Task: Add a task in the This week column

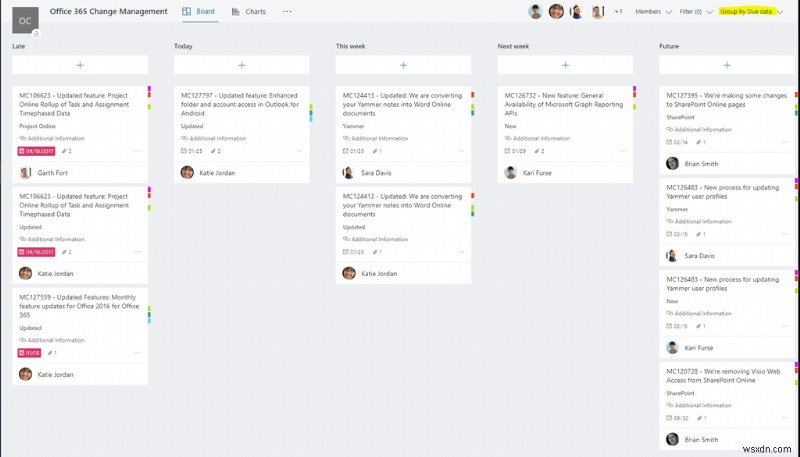Action: coord(403,65)
